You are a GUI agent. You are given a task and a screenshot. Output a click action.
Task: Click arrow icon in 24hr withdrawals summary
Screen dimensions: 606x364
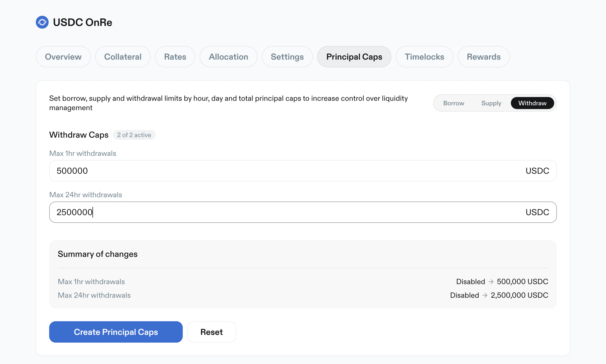point(485,295)
